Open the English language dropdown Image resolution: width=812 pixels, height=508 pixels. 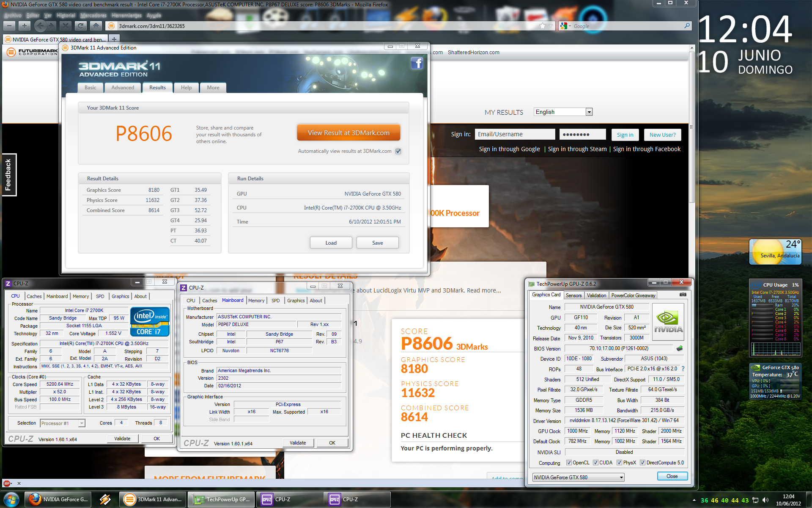563,112
